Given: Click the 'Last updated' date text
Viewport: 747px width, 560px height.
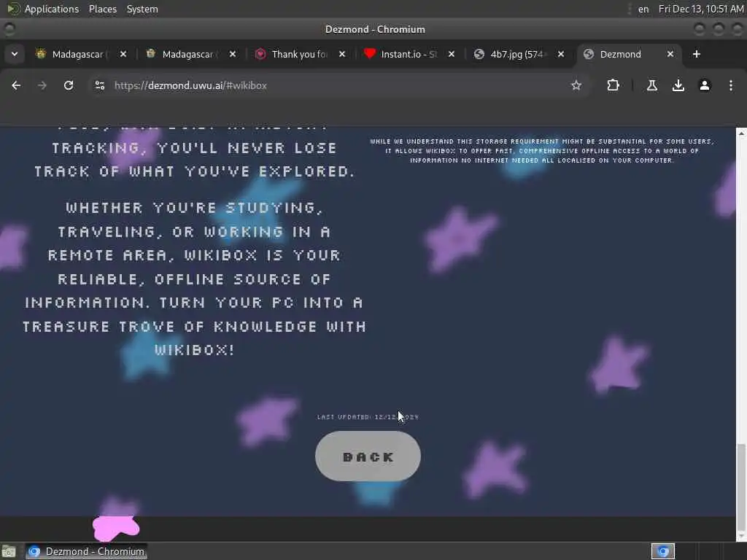Looking at the screenshot, I should point(368,416).
